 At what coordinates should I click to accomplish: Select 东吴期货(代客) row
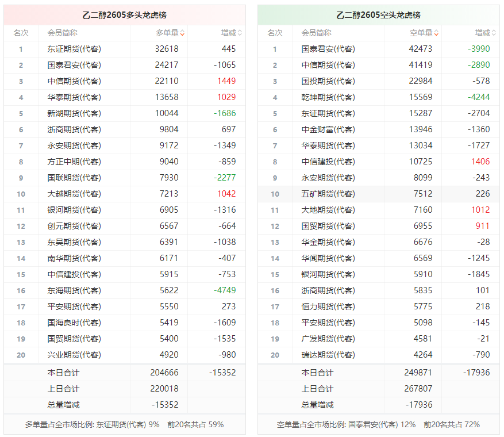(125, 242)
